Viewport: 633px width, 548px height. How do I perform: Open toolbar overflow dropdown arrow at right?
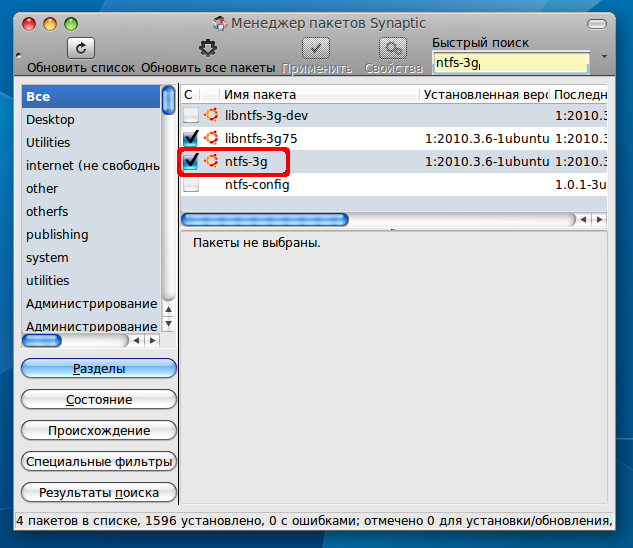604,57
